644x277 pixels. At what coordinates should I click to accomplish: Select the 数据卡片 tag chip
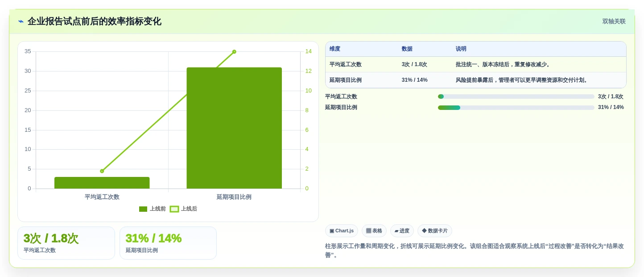click(x=435, y=231)
